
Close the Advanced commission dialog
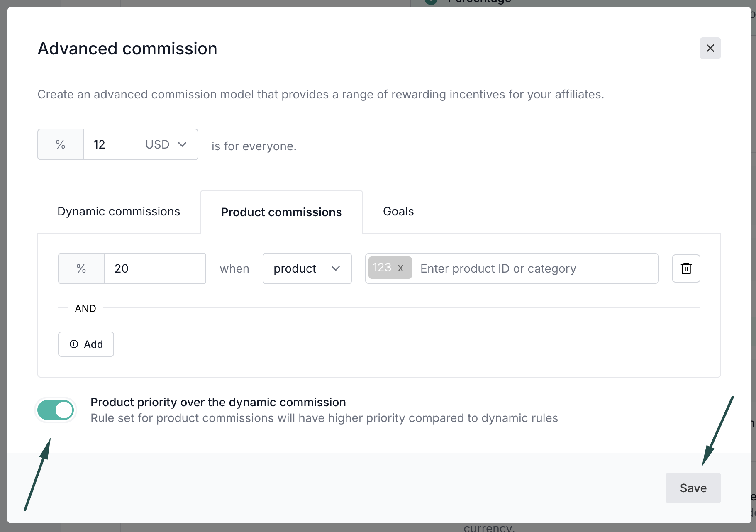pos(710,48)
